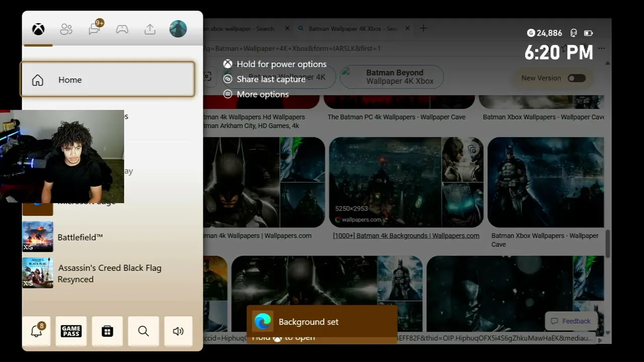The width and height of the screenshot is (644, 362).
Task: Open the Parties & chats tab with 9+ badge
Action: tap(95, 28)
